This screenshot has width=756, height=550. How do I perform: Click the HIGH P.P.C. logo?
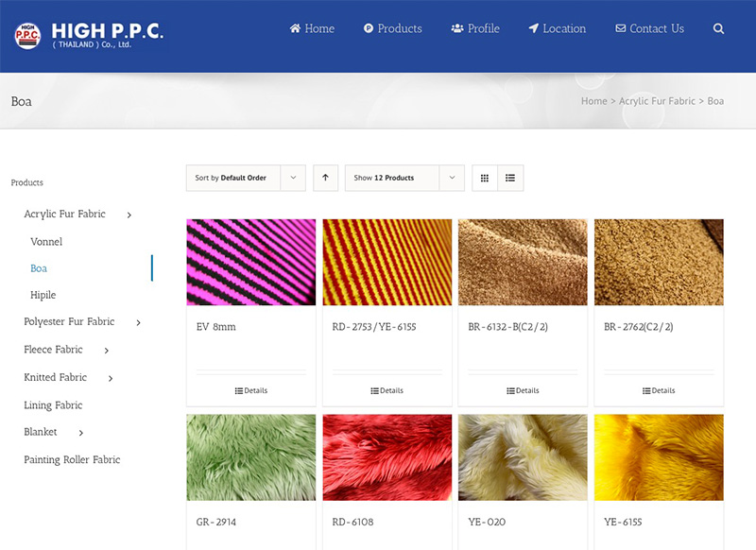pos(89,34)
